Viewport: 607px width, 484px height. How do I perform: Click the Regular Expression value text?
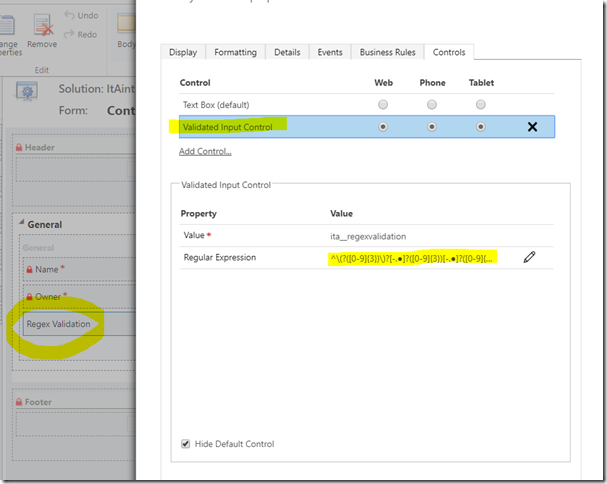tap(412, 258)
